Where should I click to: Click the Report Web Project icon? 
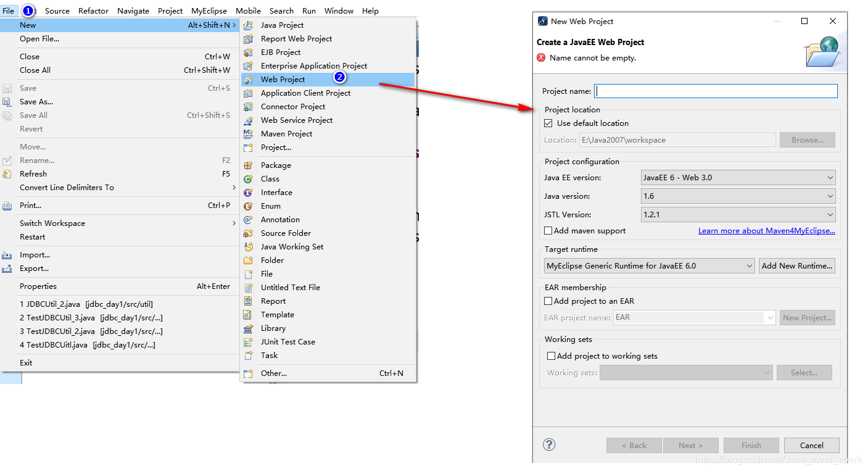pyautogui.click(x=248, y=39)
